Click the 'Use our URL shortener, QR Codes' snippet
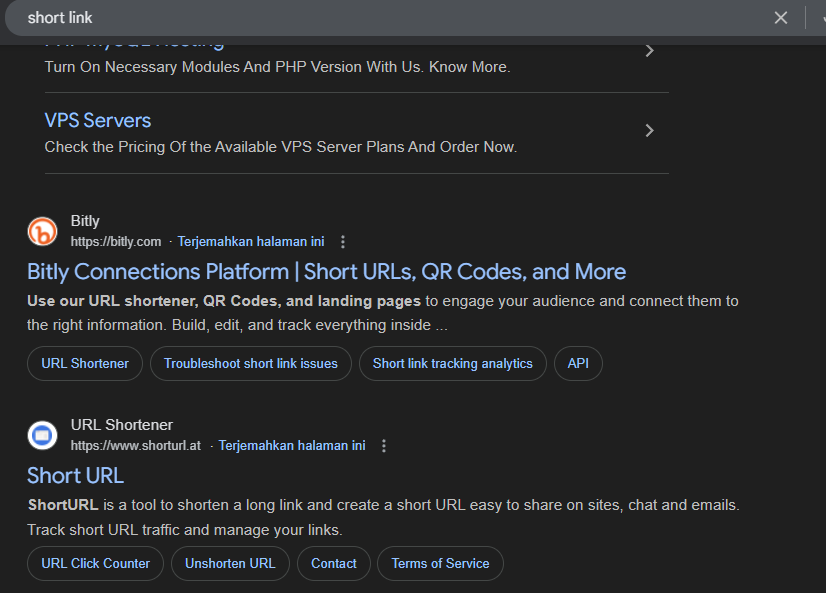 pos(382,313)
